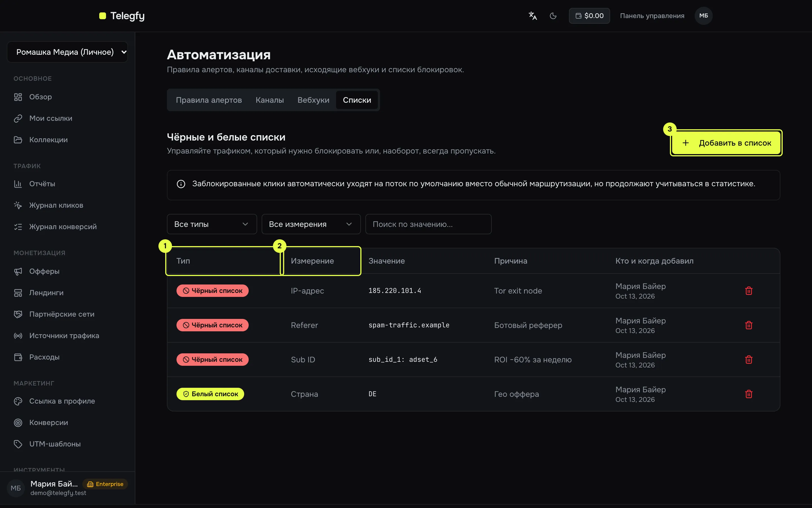This screenshot has width=812, height=508.
Task: Click Добавить в список button
Action: [726, 143]
